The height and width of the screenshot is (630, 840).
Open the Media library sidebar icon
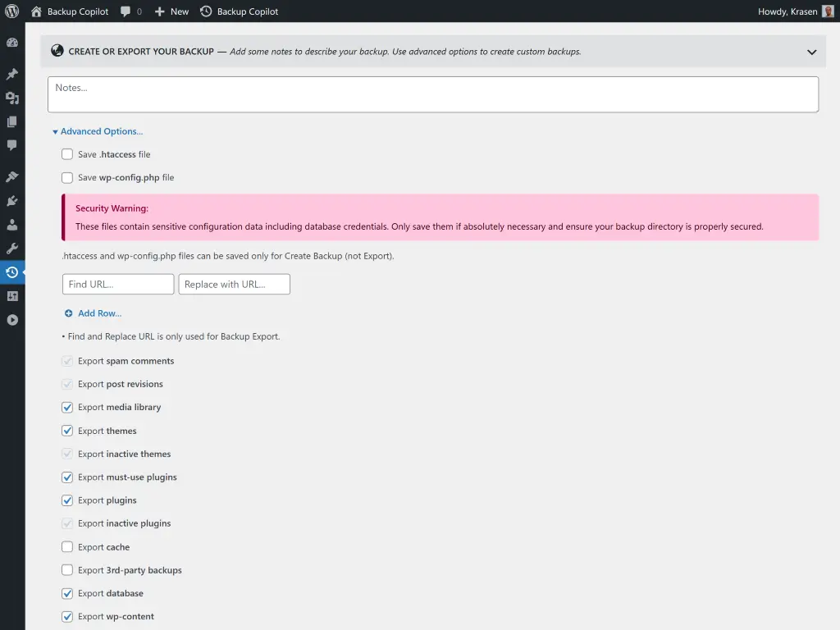(x=12, y=96)
